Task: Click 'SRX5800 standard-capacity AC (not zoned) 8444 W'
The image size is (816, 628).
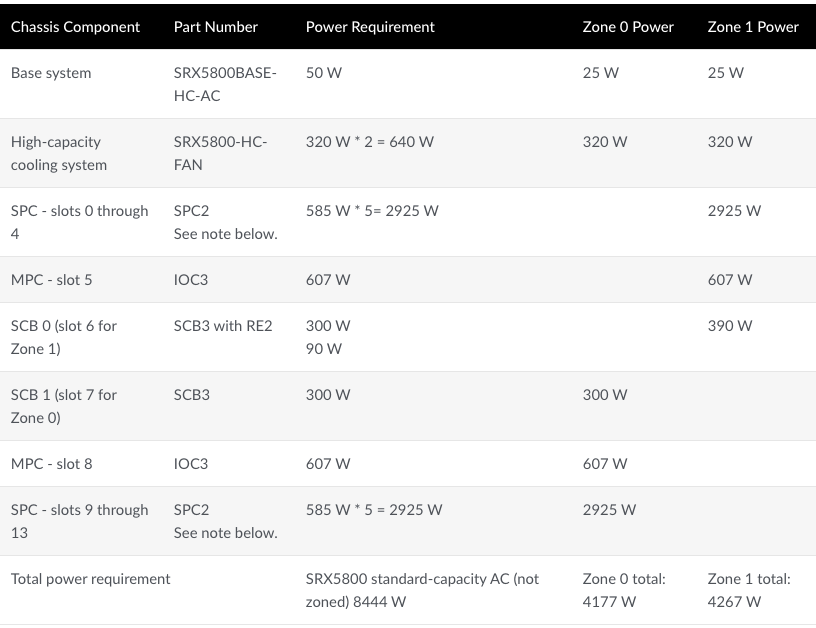Action: click(423, 591)
